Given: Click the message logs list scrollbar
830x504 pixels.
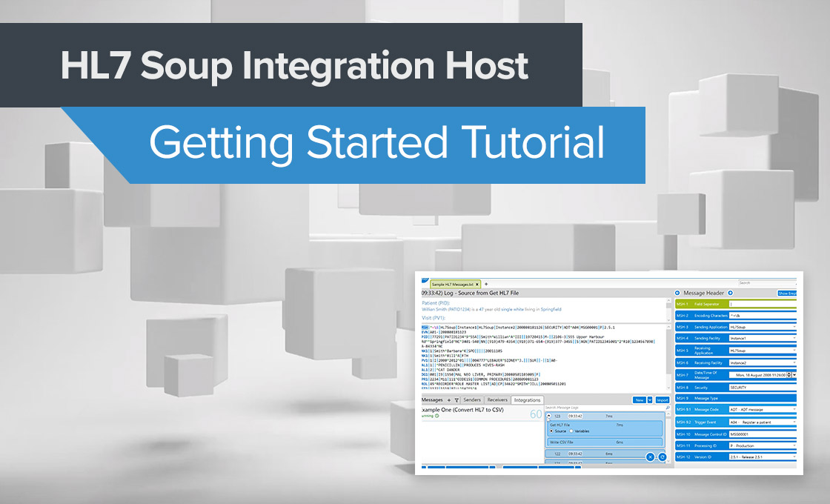Looking at the screenshot, I should tap(669, 437).
